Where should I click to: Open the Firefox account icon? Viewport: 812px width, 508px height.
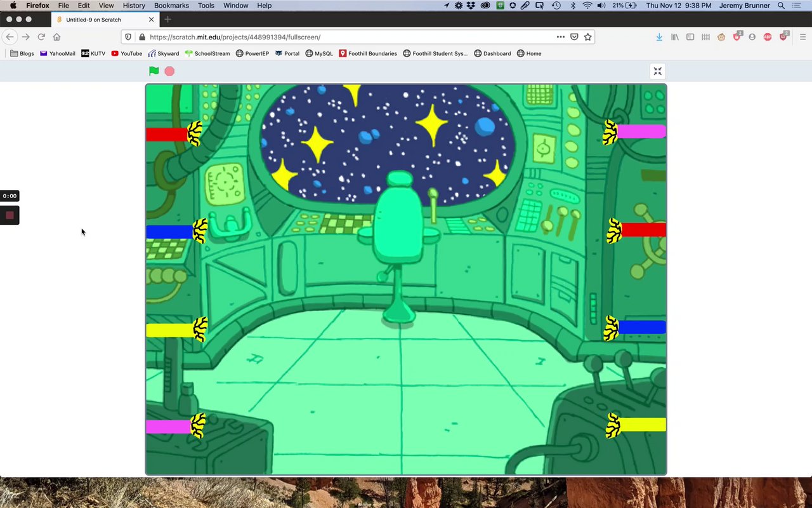click(752, 37)
